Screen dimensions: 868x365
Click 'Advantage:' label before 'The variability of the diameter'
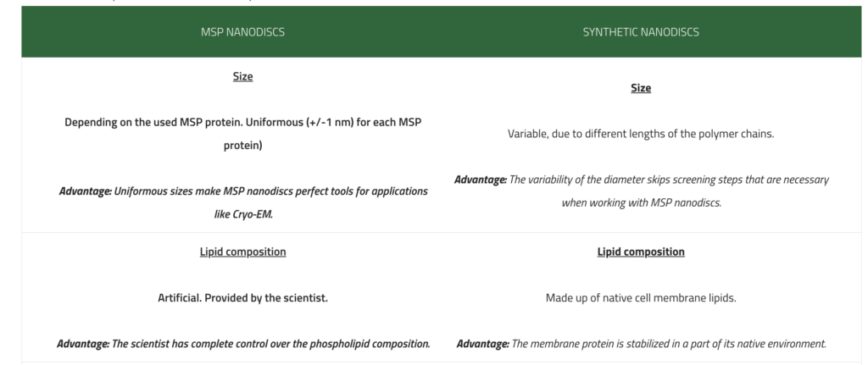481,180
